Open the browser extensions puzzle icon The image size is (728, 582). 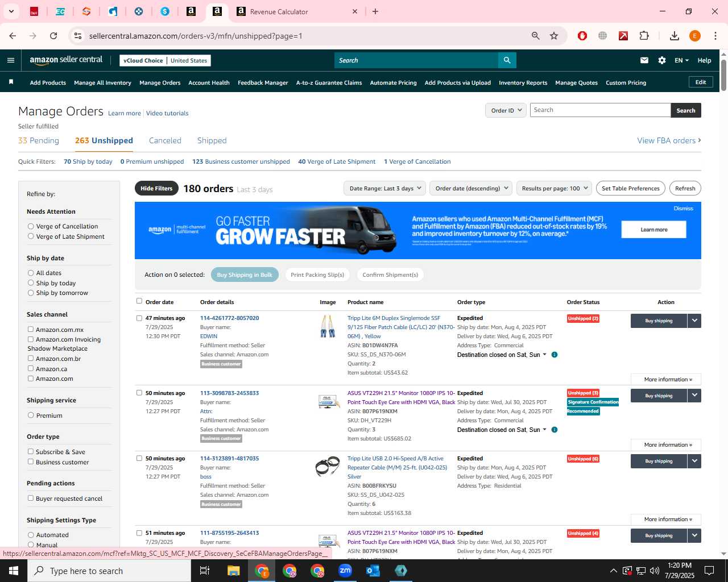pyautogui.click(x=644, y=36)
